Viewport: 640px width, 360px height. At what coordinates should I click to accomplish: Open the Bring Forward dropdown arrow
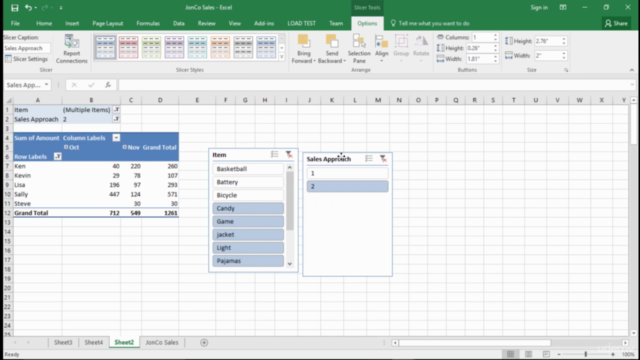[314, 61]
